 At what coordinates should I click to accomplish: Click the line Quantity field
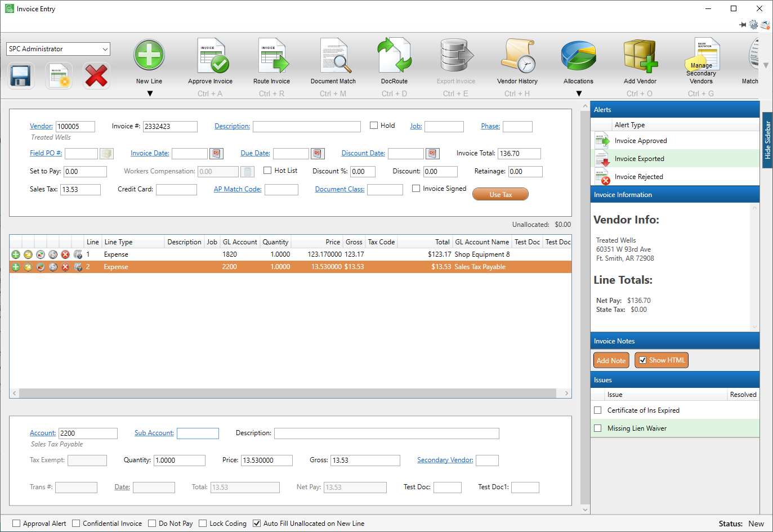pyautogui.click(x=180, y=461)
